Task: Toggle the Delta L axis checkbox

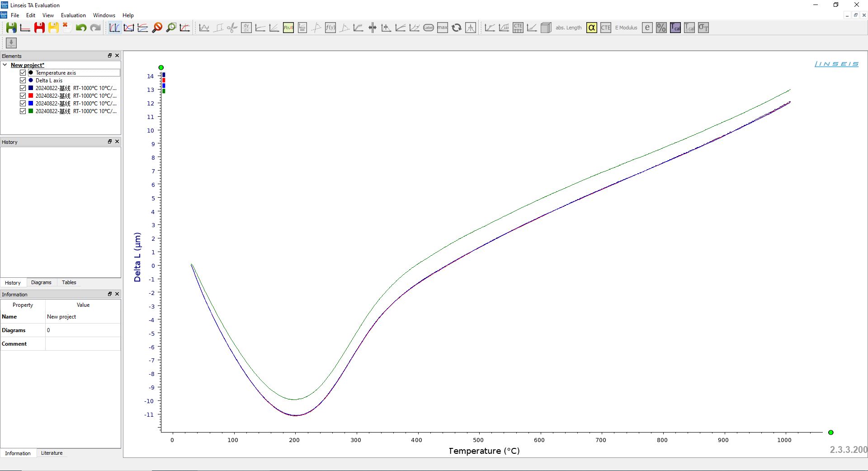Action: pyautogui.click(x=23, y=81)
